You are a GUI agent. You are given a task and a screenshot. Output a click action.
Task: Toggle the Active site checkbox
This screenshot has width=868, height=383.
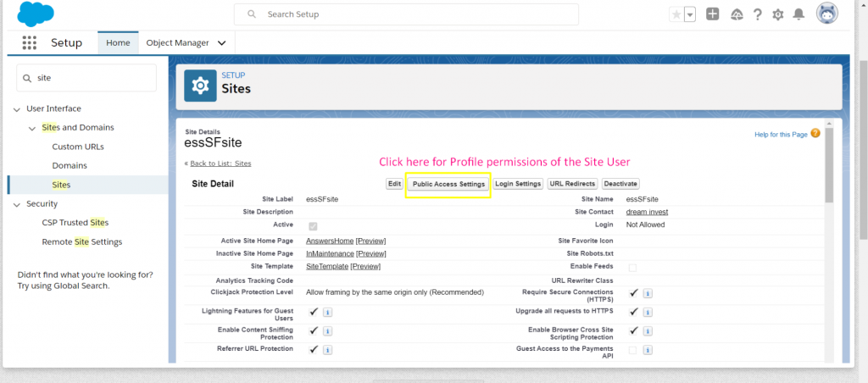point(314,225)
